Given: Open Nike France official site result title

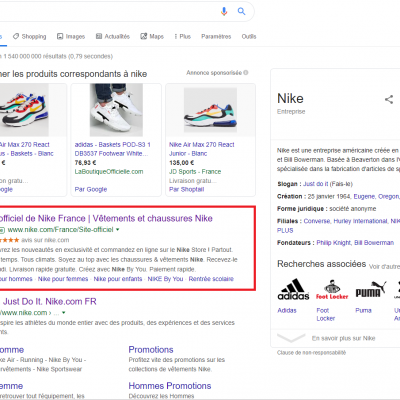Looking at the screenshot, I should pyautogui.click(x=106, y=218).
